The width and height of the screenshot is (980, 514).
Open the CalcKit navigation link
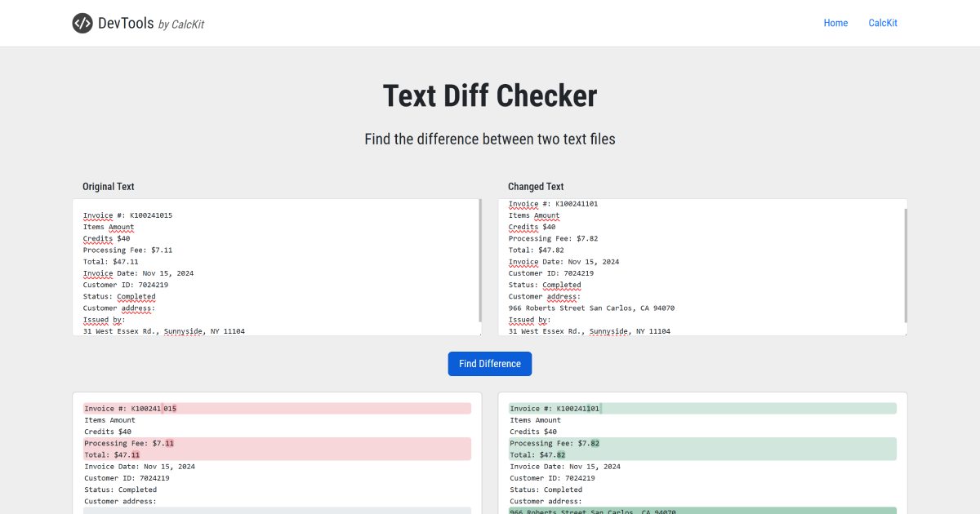(883, 23)
